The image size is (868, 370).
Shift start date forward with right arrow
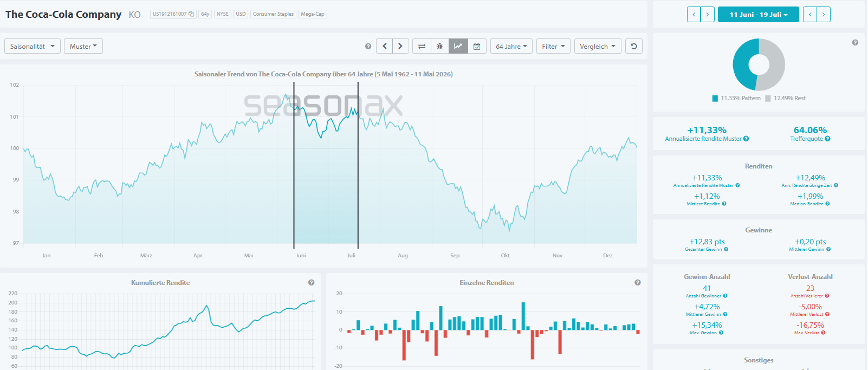pyautogui.click(x=708, y=15)
